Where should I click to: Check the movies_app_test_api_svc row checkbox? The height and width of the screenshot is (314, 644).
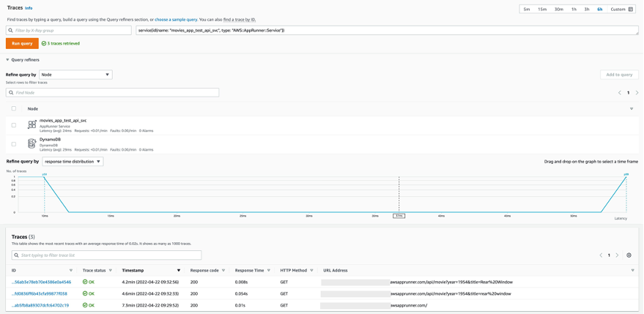pyautogui.click(x=14, y=125)
